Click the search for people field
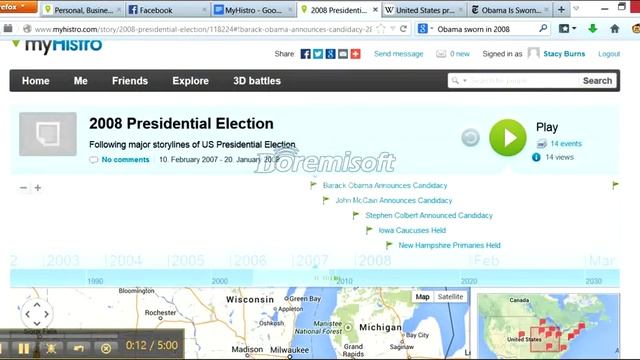The width and height of the screenshot is (640, 360). coord(523,81)
